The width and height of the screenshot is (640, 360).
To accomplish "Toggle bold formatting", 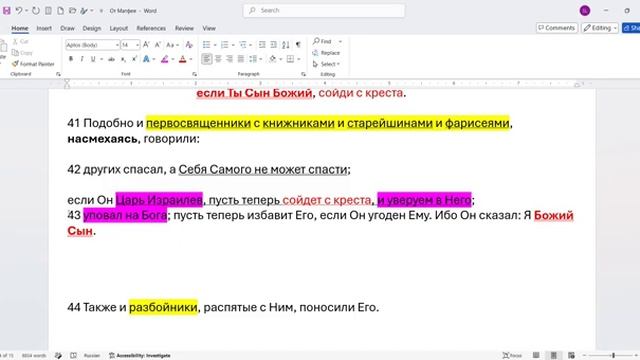I will click(x=71, y=59).
